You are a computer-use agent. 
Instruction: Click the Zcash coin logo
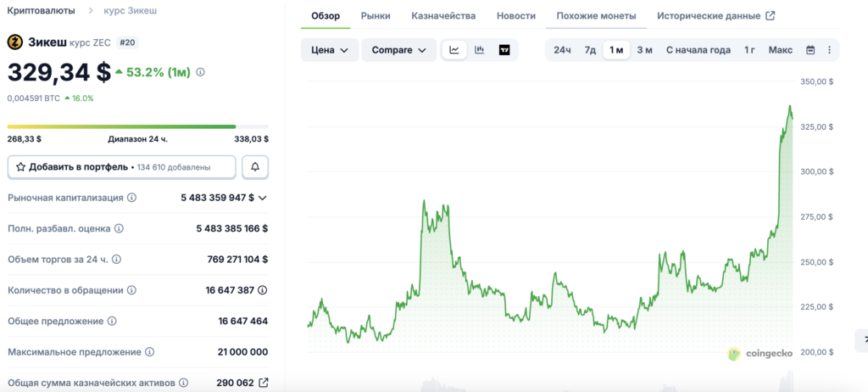click(14, 42)
